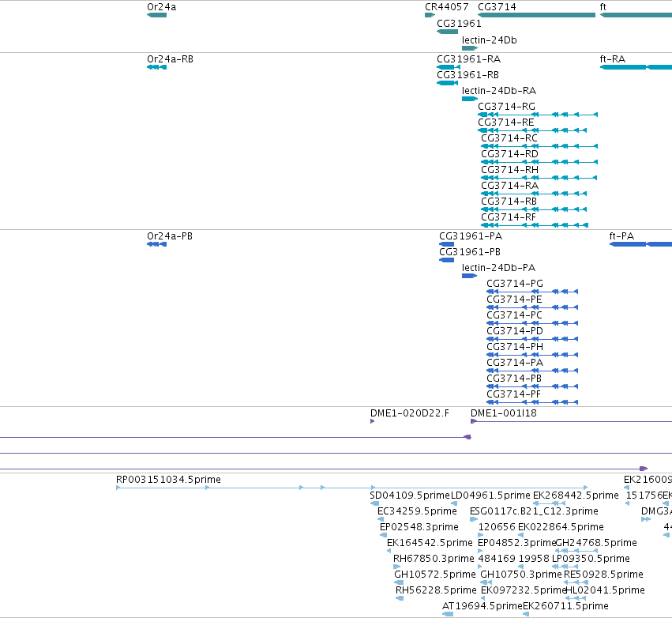
Task: Select EST ESG0117c.B21_C12.3prime
Action: click(x=474, y=519)
